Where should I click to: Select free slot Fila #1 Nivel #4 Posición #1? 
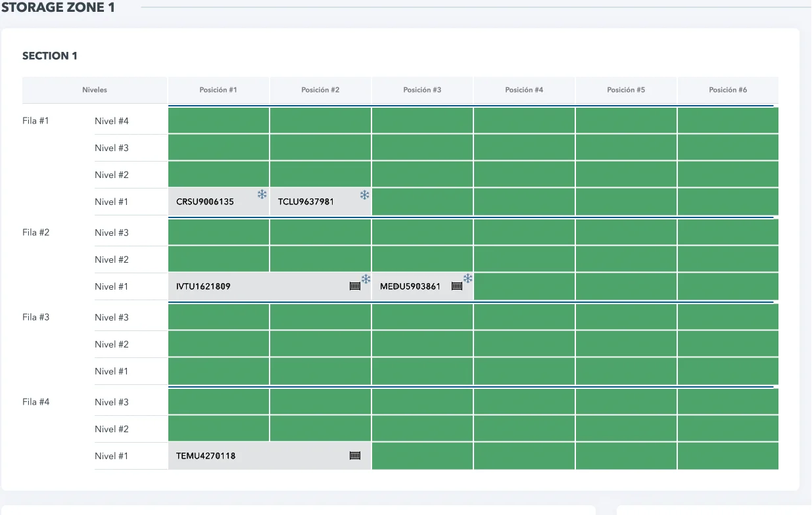(218, 121)
